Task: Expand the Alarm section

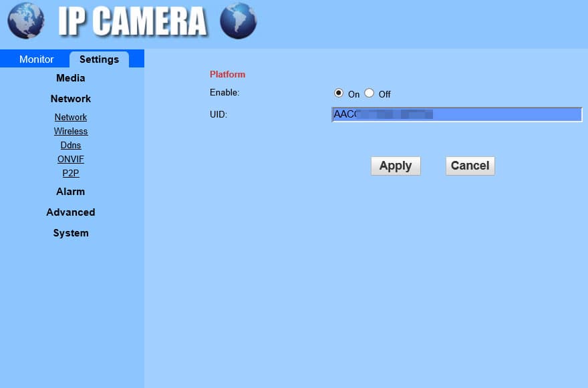Action: click(x=71, y=192)
